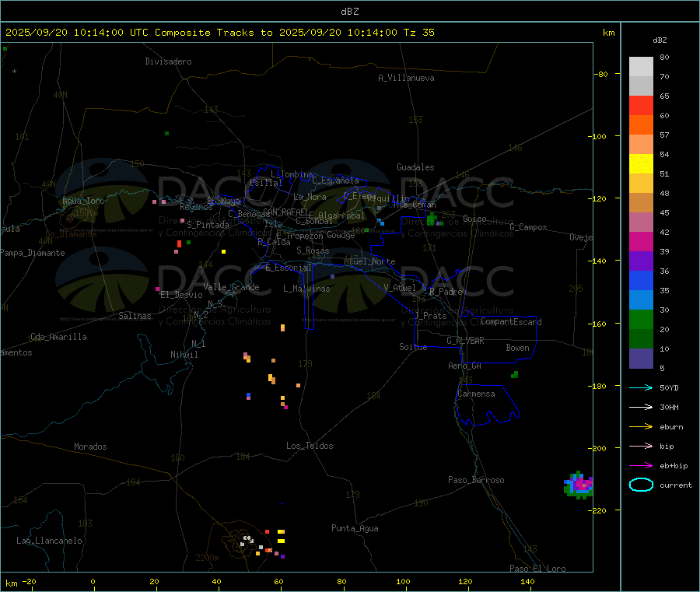Click the 'Tz 35' header value
Viewport: 700px width, 592px height.
418,33
